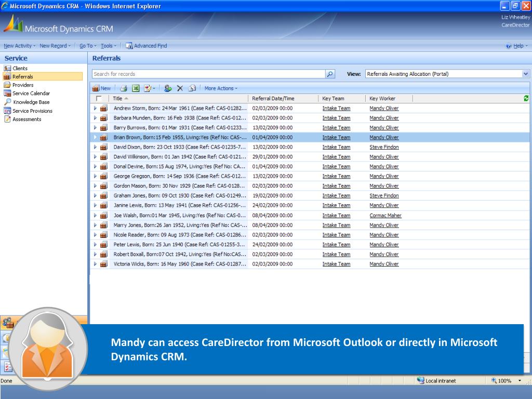Click the Export to Excel icon

coord(136,88)
